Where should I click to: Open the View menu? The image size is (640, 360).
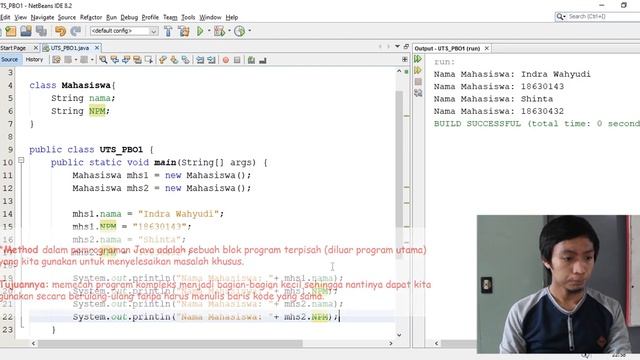coord(20,18)
